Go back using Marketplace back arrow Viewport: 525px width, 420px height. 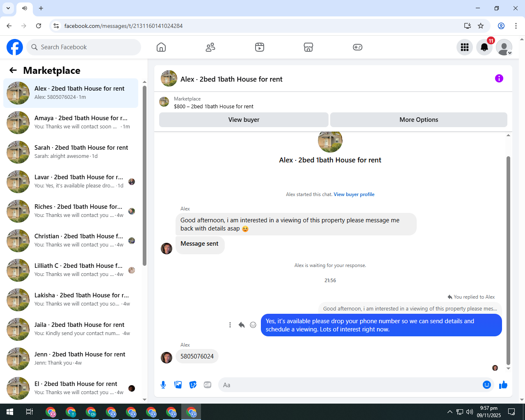click(x=13, y=70)
